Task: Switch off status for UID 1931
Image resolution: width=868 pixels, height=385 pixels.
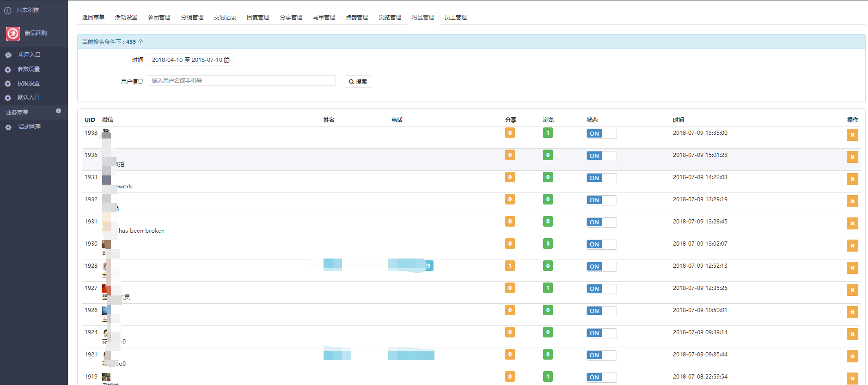Action: coord(601,223)
